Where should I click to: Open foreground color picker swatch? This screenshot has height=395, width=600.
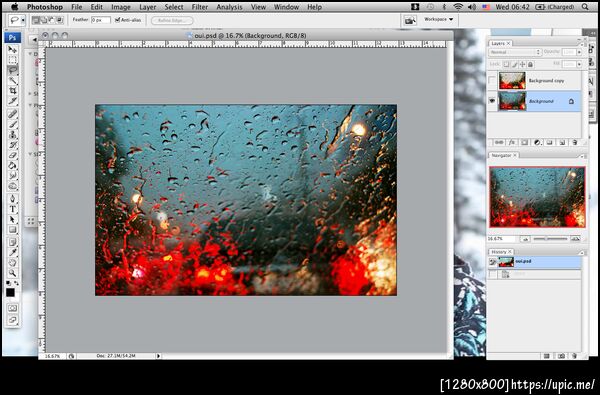coord(10,292)
